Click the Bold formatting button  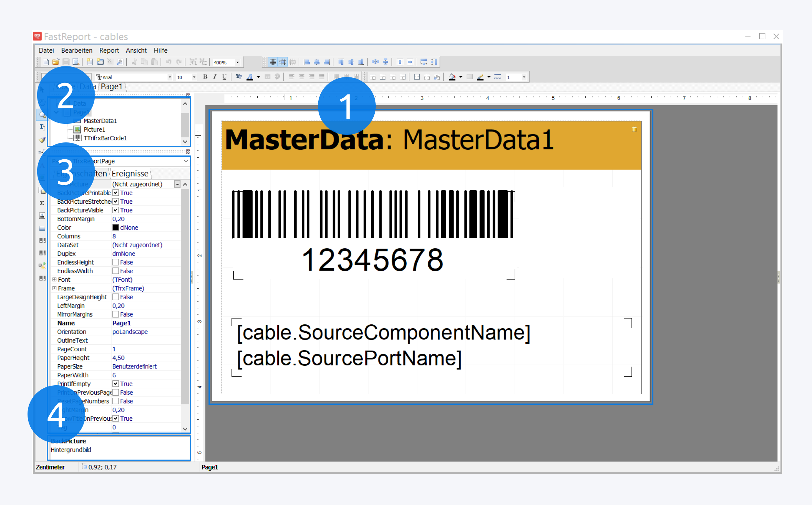point(205,77)
